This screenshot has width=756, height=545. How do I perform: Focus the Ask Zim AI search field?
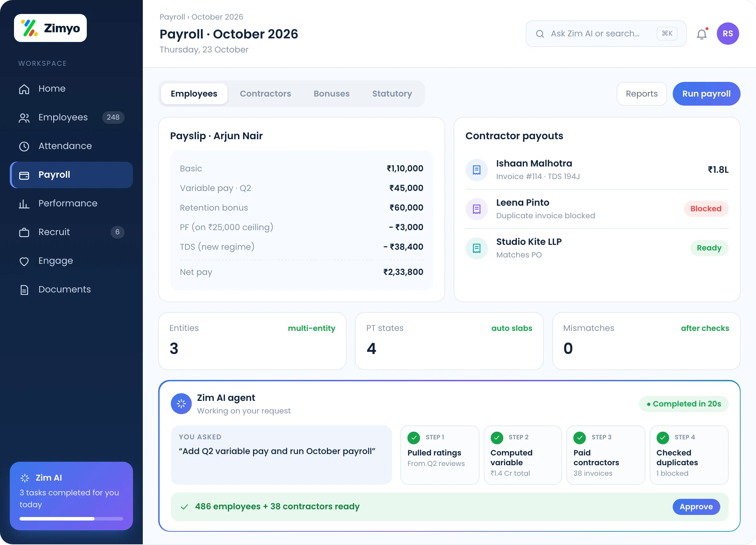606,34
